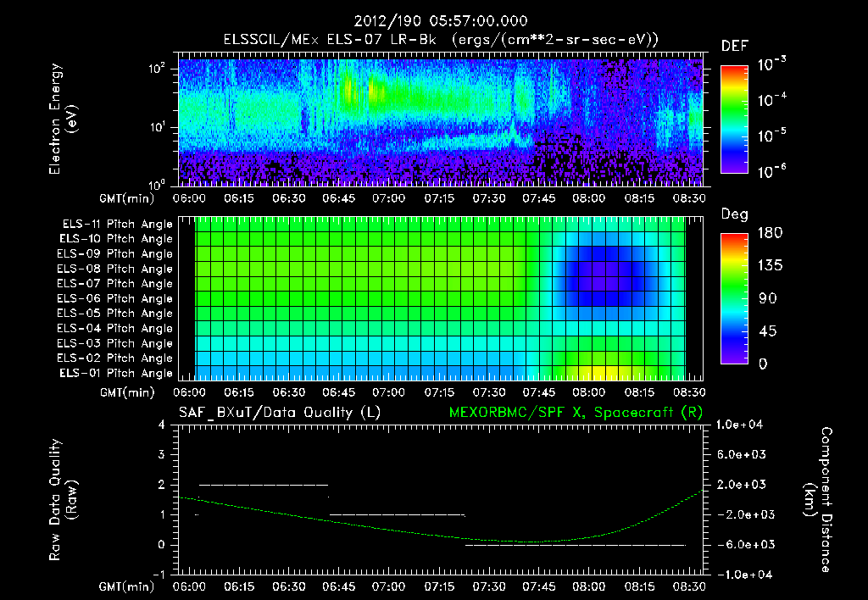Click the 6.0e+03 right axis value
Screen dimensions: 868x600
tap(742, 454)
